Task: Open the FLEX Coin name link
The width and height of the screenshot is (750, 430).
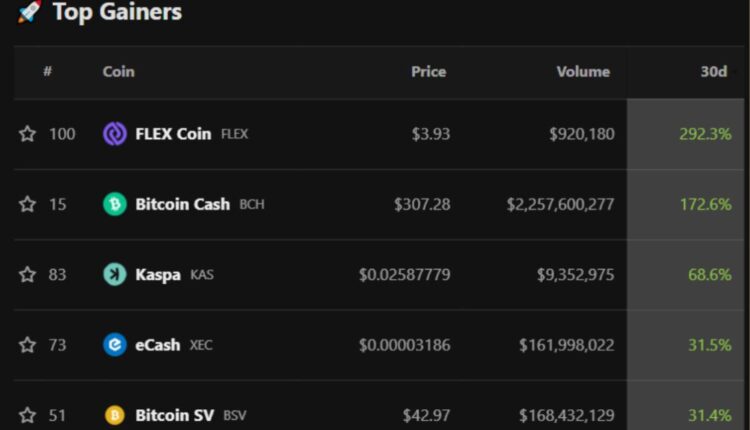Action: pos(173,134)
